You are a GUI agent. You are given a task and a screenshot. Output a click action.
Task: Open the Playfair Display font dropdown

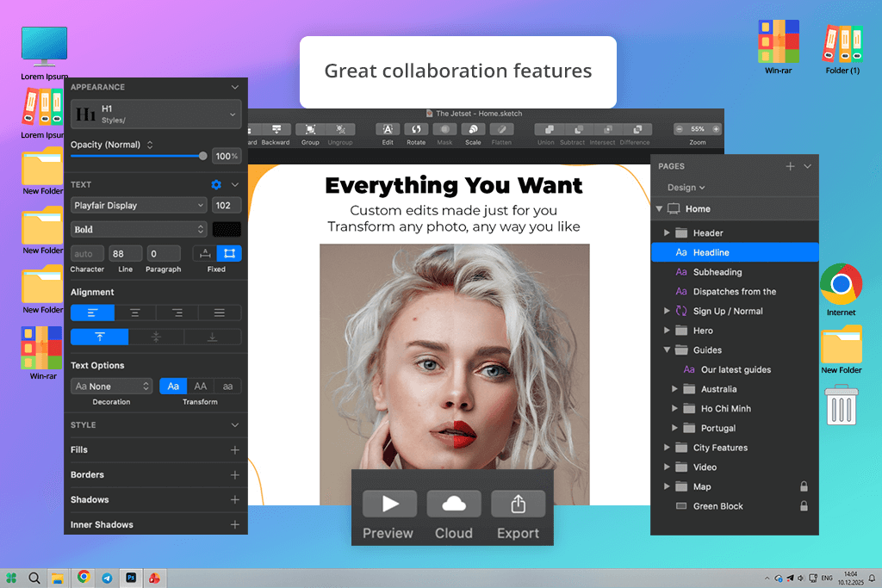[139, 205]
